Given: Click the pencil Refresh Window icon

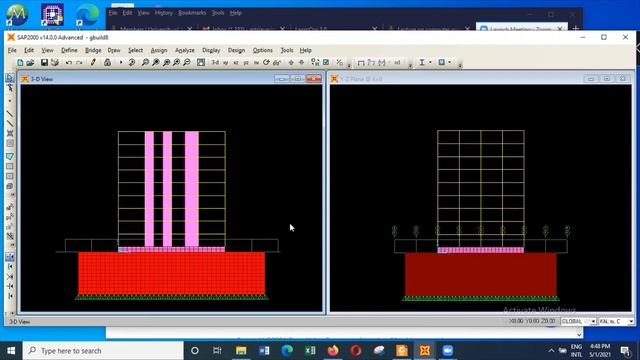Looking at the screenshot, I should (x=93, y=62).
